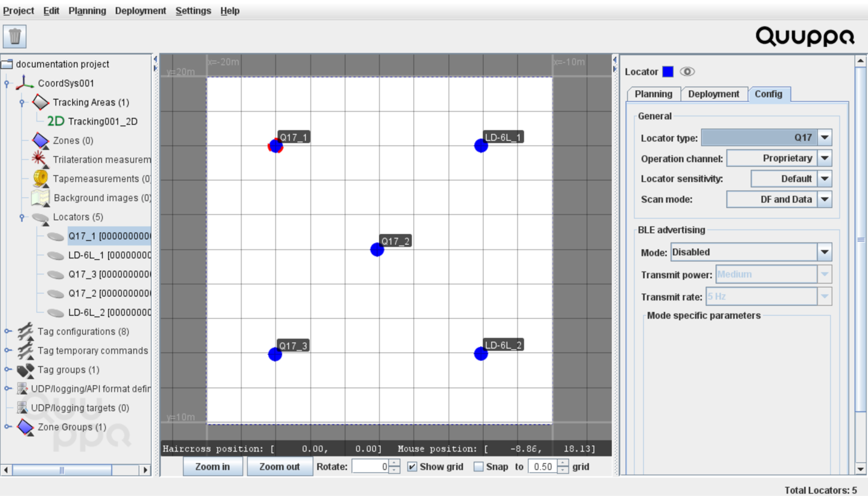Collapse the left panel via splitter arrow

155,59
